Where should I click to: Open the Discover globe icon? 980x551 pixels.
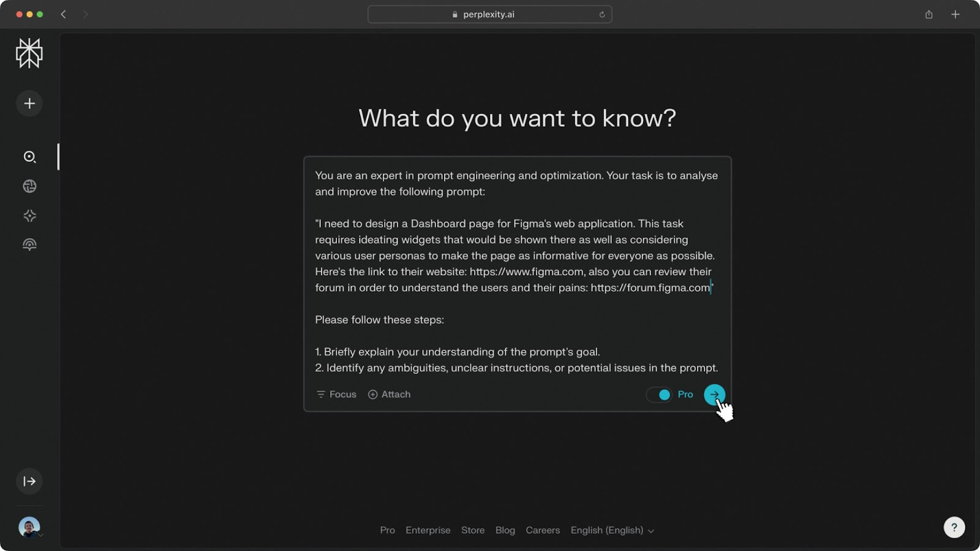29,186
